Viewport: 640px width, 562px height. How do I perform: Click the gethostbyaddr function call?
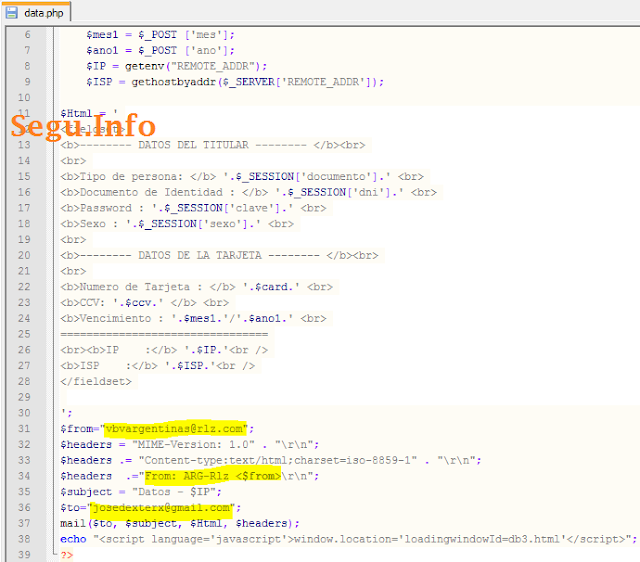click(257, 82)
